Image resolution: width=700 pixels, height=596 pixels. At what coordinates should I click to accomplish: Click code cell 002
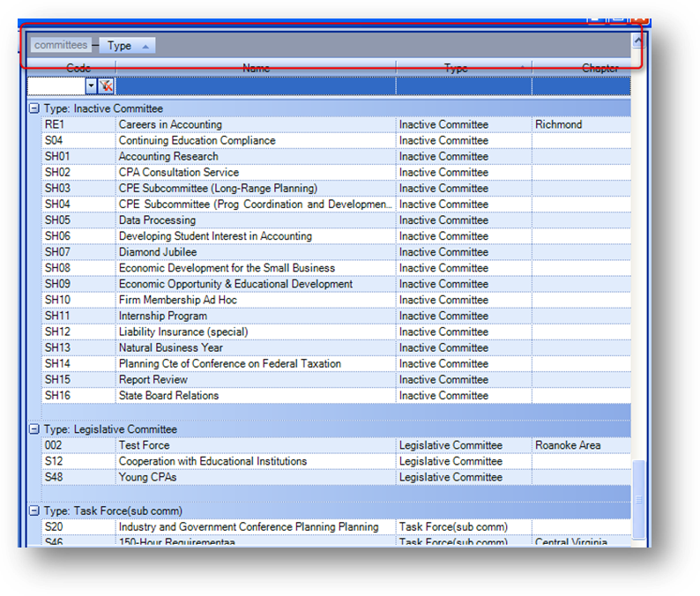point(78,444)
